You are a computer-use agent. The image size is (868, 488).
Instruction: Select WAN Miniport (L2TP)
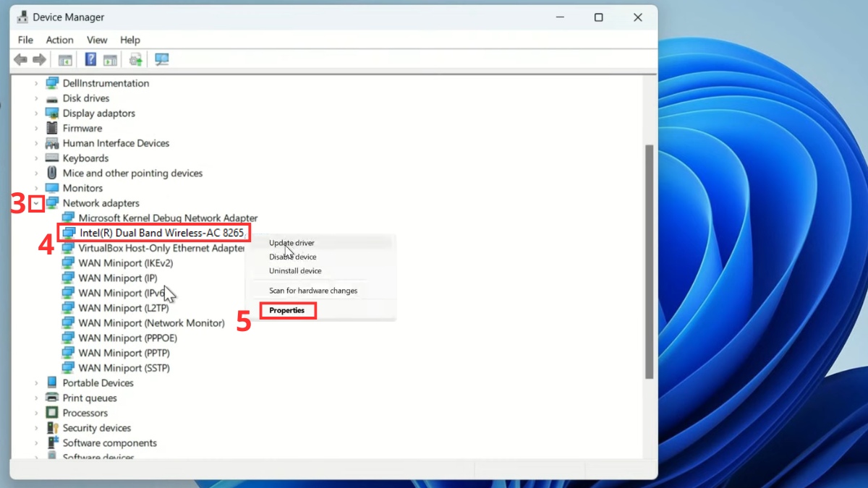[123, 308]
